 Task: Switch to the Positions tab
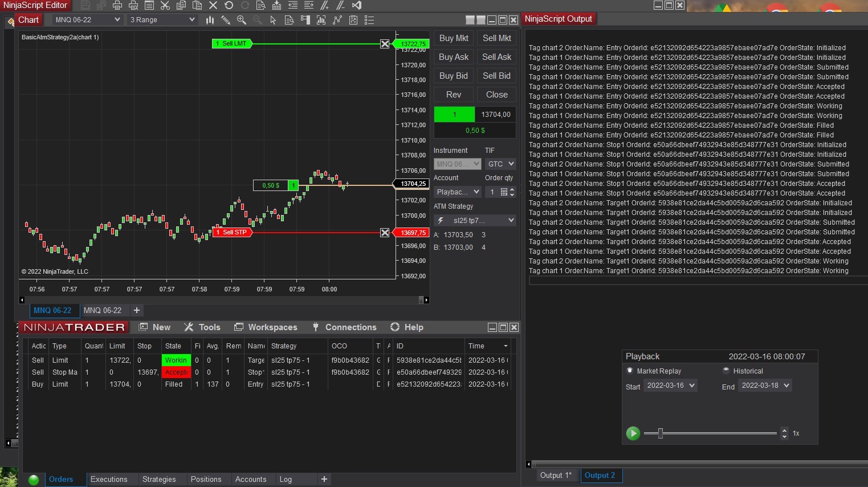[206, 480]
